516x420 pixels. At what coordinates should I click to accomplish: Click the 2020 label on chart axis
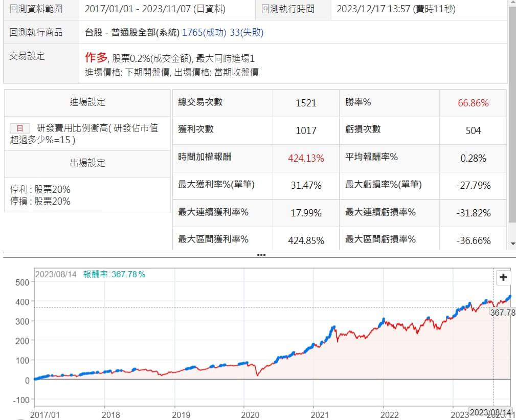[250, 414]
